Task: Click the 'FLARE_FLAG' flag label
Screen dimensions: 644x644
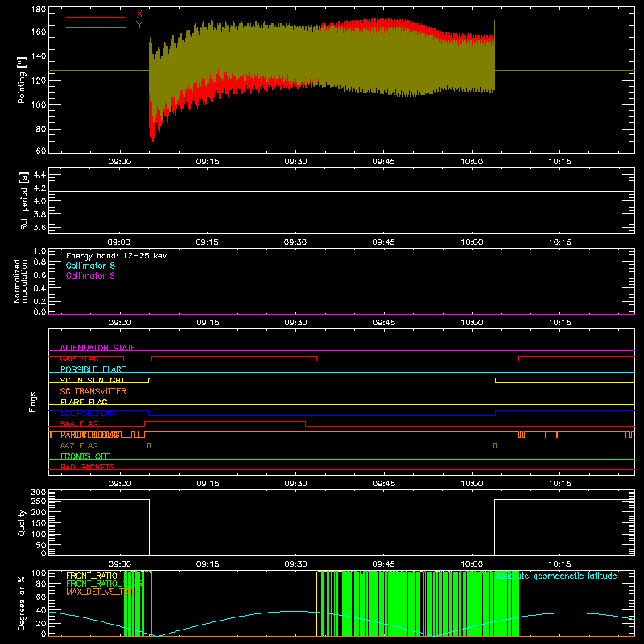Action: point(84,402)
